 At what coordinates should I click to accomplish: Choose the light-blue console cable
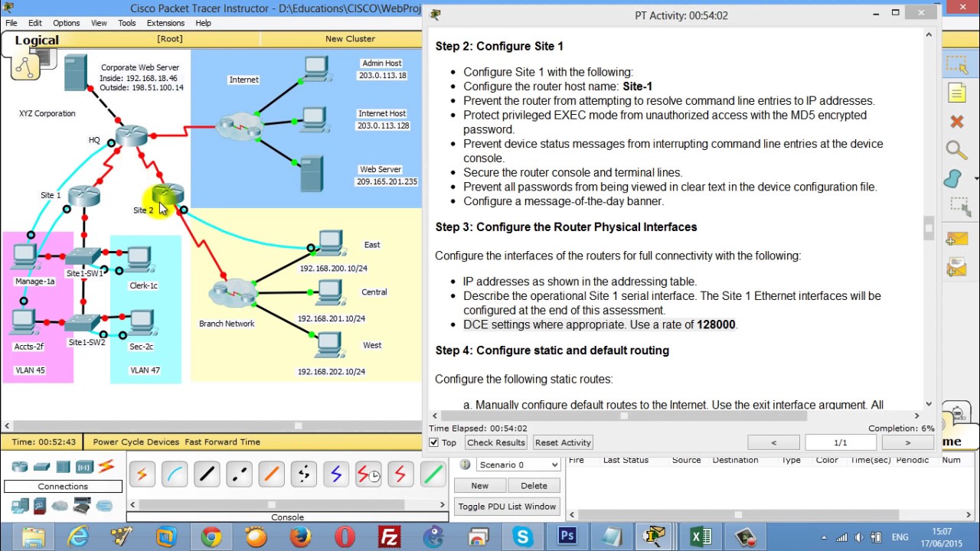pos(175,474)
